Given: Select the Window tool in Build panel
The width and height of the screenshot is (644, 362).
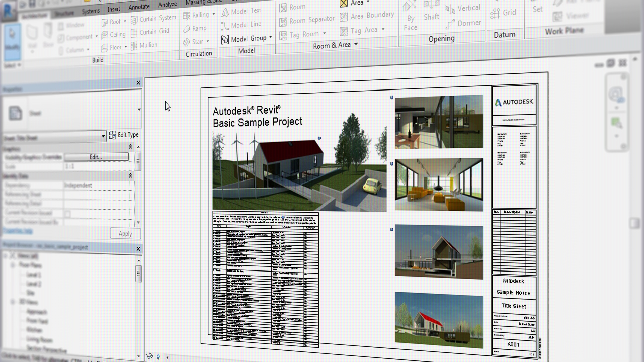Looking at the screenshot, I should (x=70, y=25).
